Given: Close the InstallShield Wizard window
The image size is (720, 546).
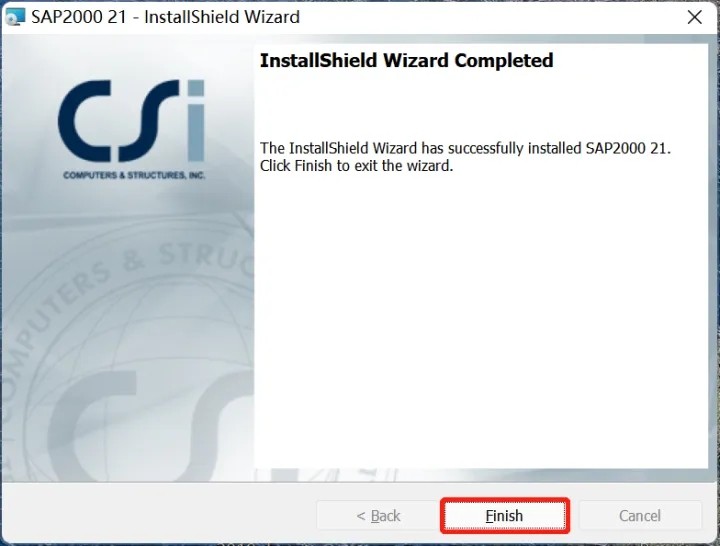Looking at the screenshot, I should pyautogui.click(x=694, y=17).
